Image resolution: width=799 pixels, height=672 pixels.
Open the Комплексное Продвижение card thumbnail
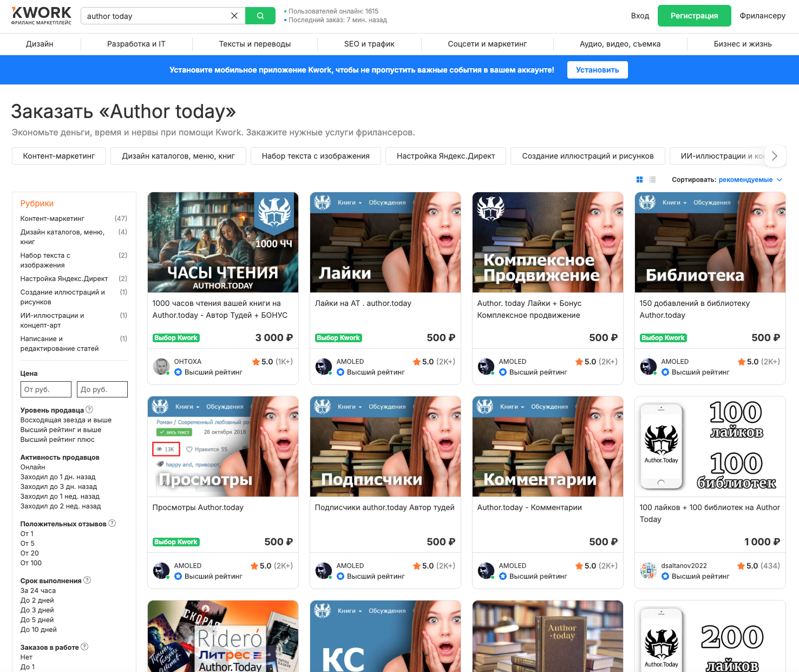(x=548, y=242)
